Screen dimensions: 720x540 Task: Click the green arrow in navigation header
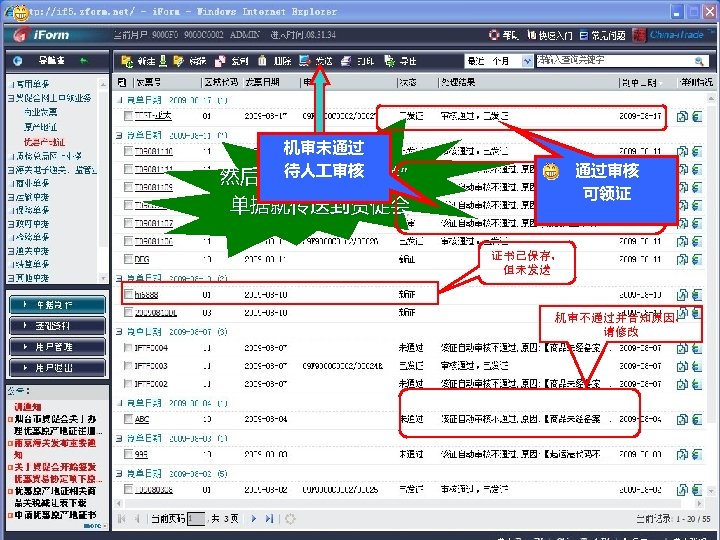84,60
